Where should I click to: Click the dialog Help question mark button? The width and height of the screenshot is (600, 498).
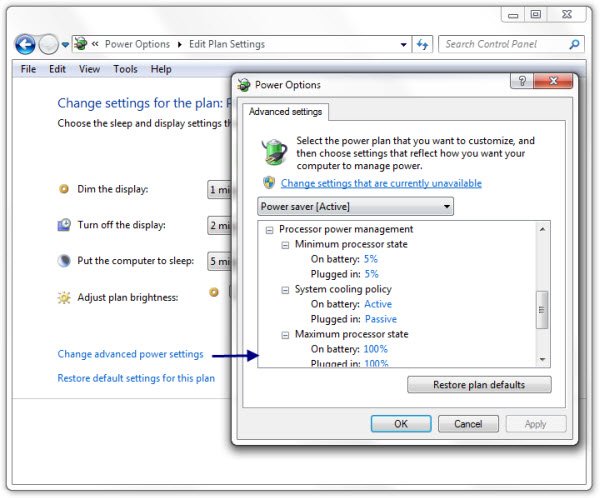pos(522,81)
